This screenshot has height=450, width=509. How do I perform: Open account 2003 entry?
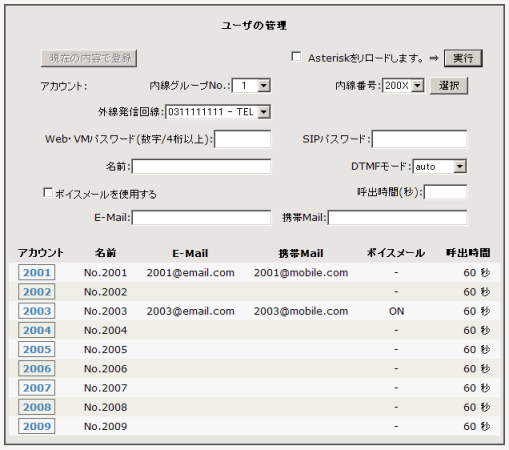point(37,311)
